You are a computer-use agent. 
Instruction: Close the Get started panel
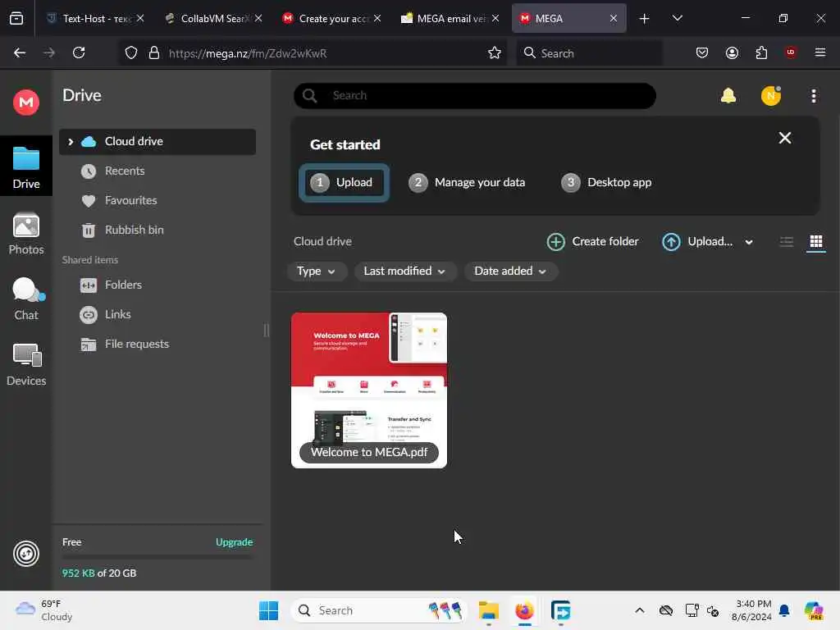[x=785, y=138]
